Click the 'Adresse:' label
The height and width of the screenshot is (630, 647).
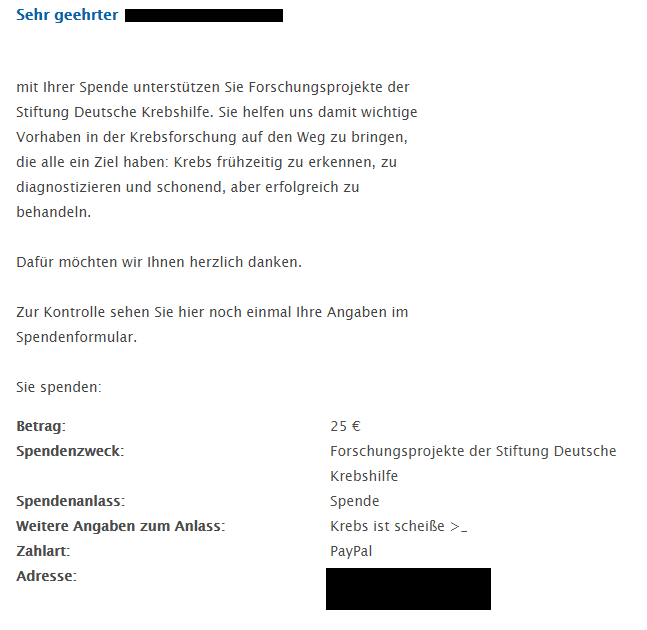coord(47,576)
